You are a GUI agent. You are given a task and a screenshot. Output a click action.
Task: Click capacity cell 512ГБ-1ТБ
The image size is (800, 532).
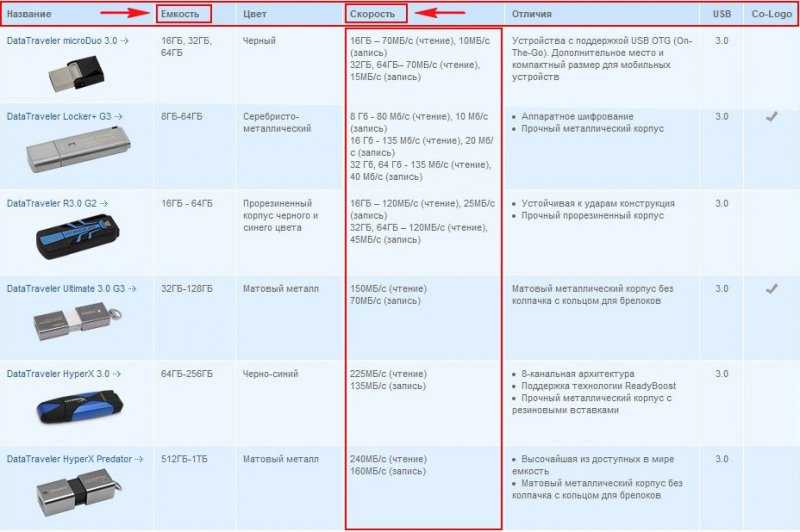(x=184, y=459)
